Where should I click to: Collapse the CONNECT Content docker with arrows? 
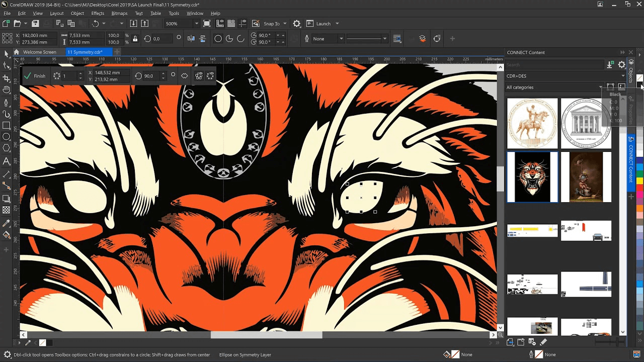click(622, 52)
